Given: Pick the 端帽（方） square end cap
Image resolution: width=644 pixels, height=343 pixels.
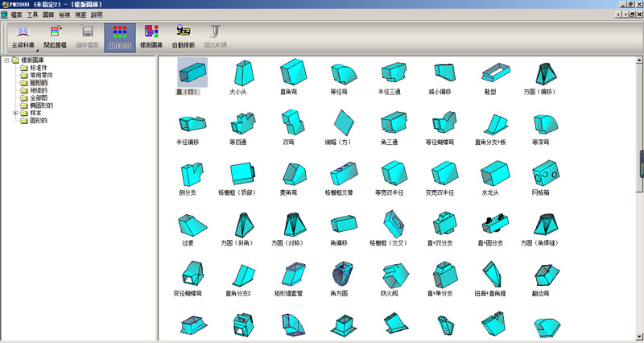Looking at the screenshot, I should click(x=344, y=122).
